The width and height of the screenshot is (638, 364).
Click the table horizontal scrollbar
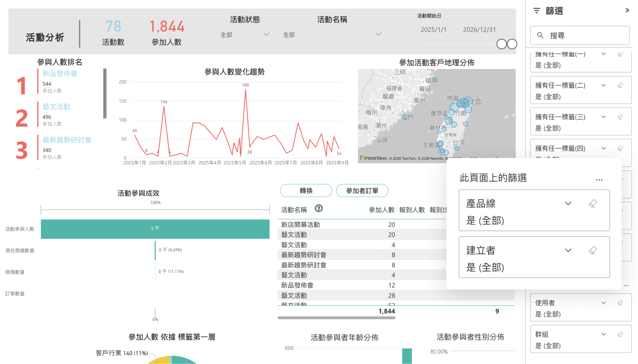[336, 318]
